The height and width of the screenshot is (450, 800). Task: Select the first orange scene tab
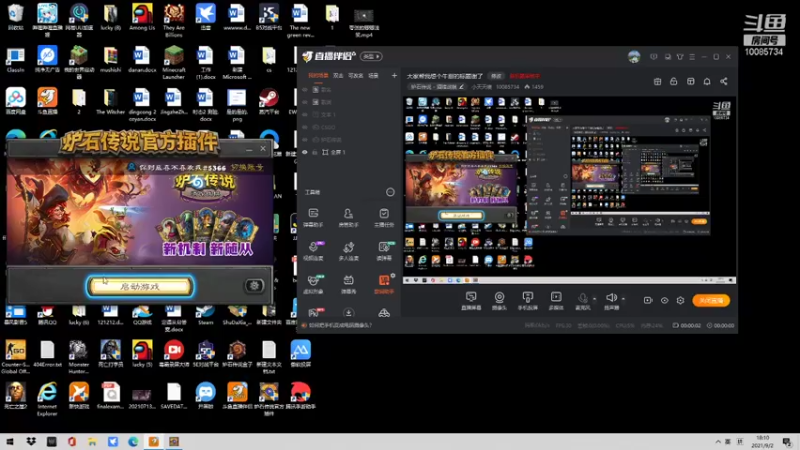coord(318,76)
